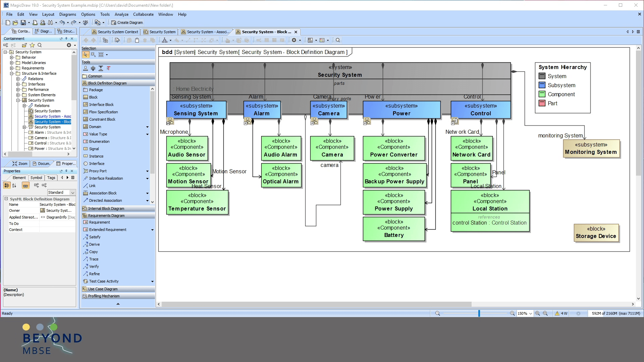Select the Signal tool in the palette
This screenshot has width=644, height=362.
(x=93, y=148)
